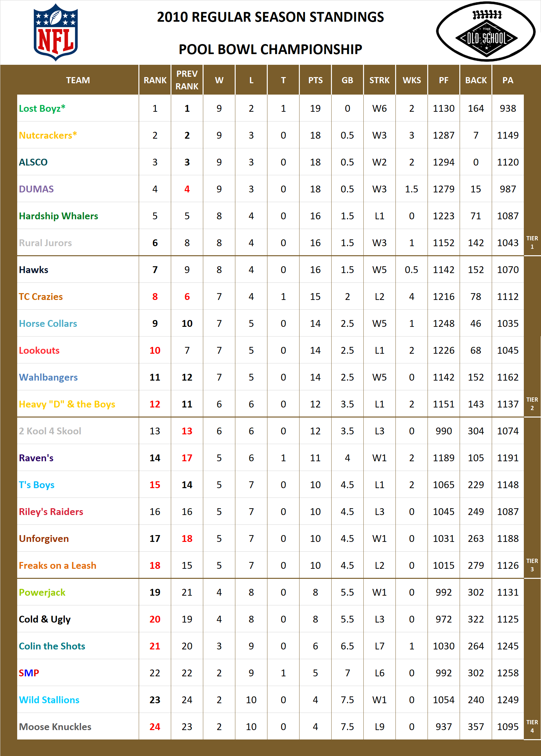Image resolution: width=541 pixels, height=756 pixels.
Task: Click the 2010 Regular Season Standings title
Action: click(x=270, y=17)
